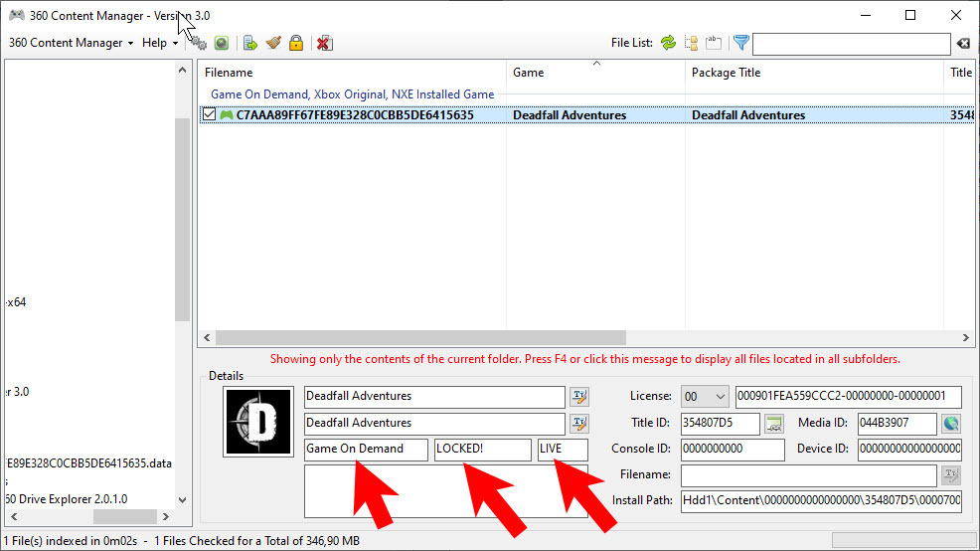The height and width of the screenshot is (551, 980).
Task: Open the settings gears icon
Action: 199,43
